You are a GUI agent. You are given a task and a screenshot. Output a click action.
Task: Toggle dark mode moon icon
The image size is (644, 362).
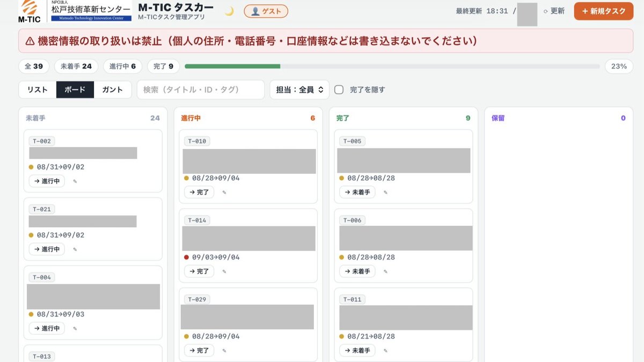tap(229, 11)
